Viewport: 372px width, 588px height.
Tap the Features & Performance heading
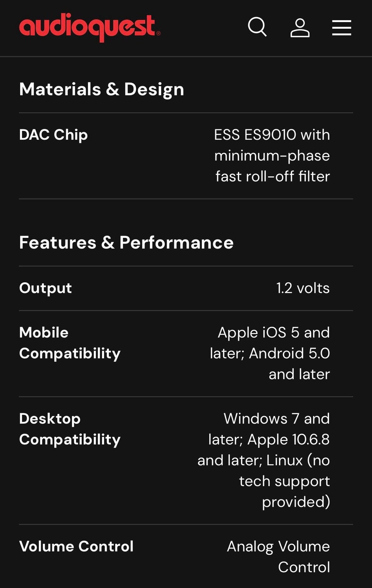pyautogui.click(x=126, y=242)
